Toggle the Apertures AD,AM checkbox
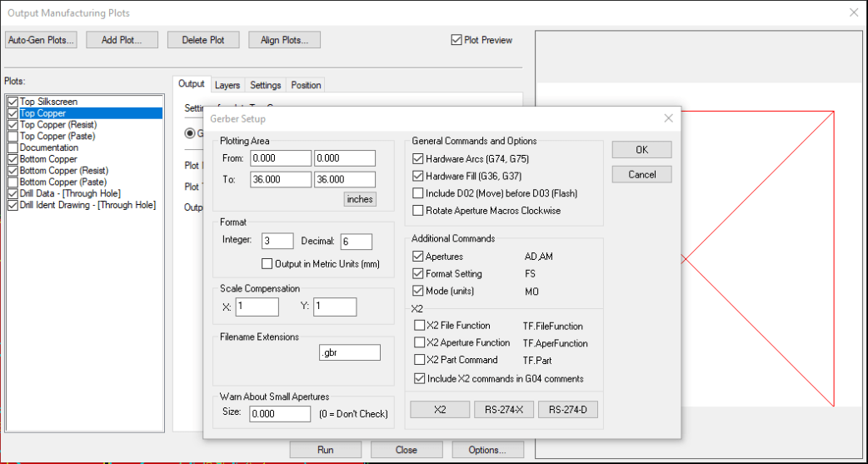This screenshot has height=464, width=868. 418,257
